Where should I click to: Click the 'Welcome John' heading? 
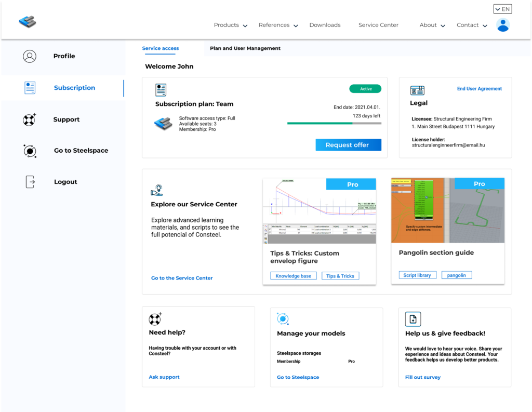pyautogui.click(x=169, y=67)
